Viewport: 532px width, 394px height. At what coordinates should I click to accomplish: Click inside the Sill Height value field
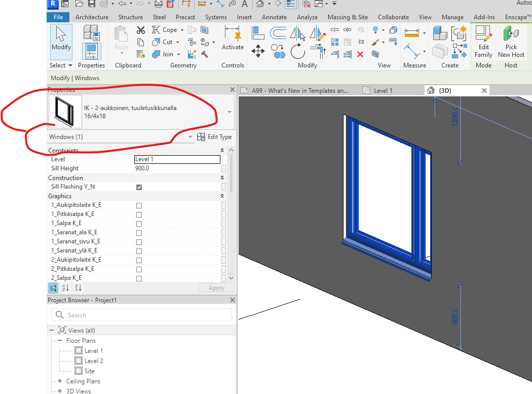177,168
